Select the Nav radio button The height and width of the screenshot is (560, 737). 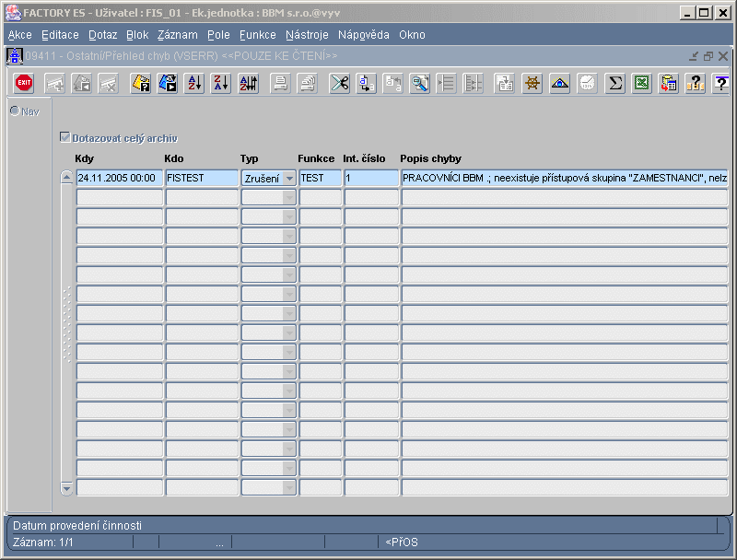tap(15, 111)
